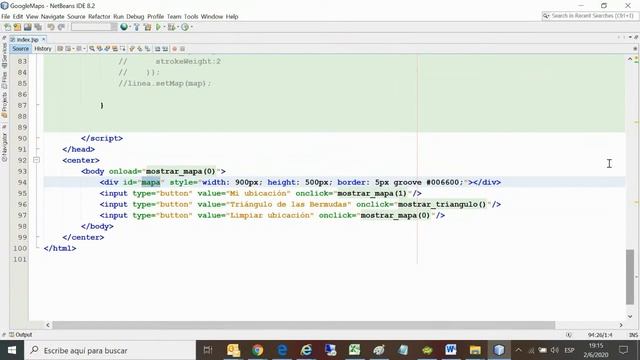Undo last edit with toolbar icon
640x360 pixels.
pyautogui.click(x=51, y=27)
